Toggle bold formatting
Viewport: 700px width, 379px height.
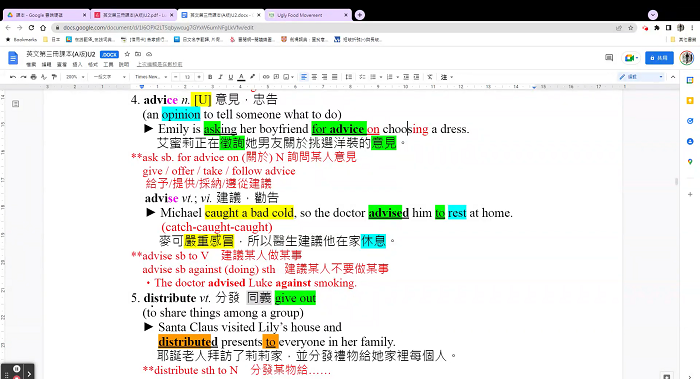(210, 77)
